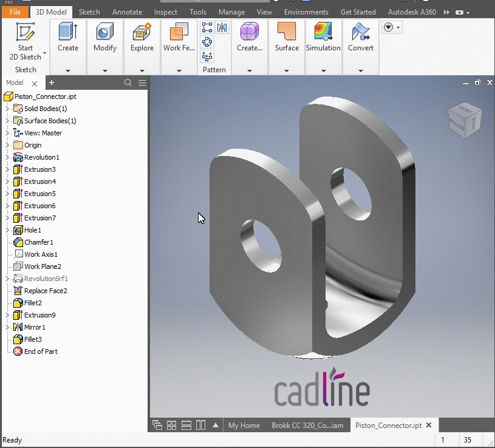Switch to the My Home tab
The height and width of the screenshot is (448, 495).
click(x=244, y=425)
